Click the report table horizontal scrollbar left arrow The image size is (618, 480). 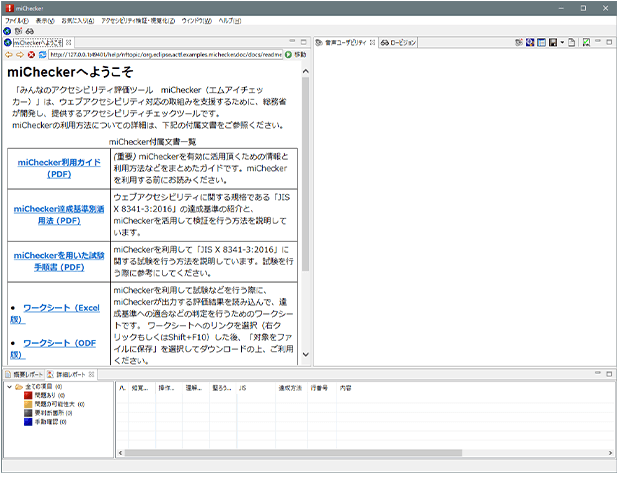click(121, 453)
